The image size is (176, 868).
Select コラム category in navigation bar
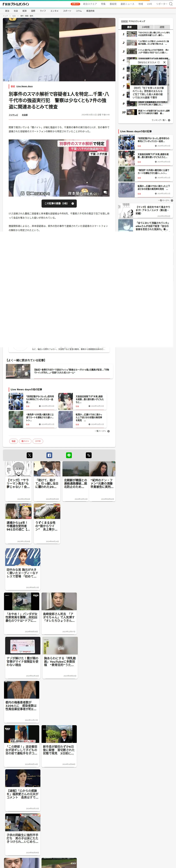tap(79, 11)
